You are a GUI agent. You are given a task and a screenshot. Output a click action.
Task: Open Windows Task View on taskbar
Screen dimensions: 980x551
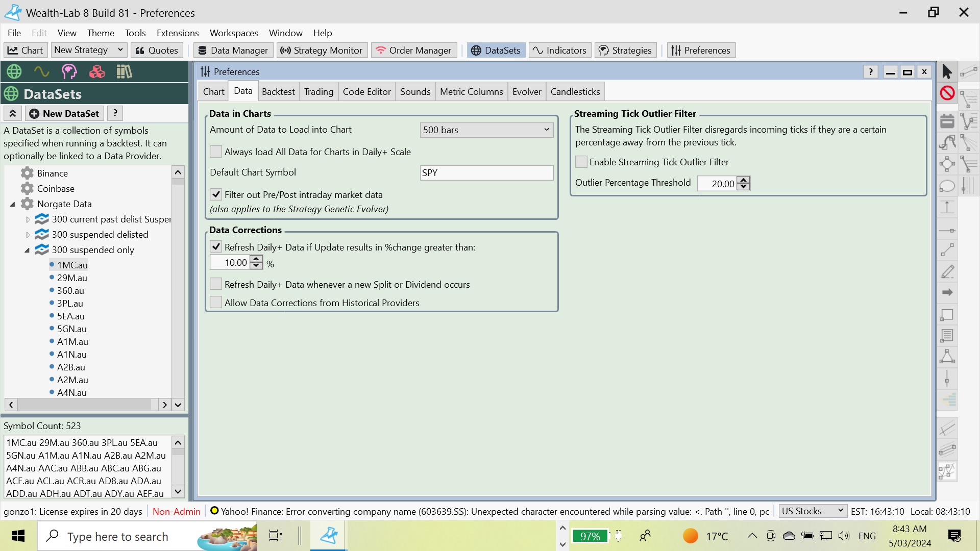(x=276, y=536)
